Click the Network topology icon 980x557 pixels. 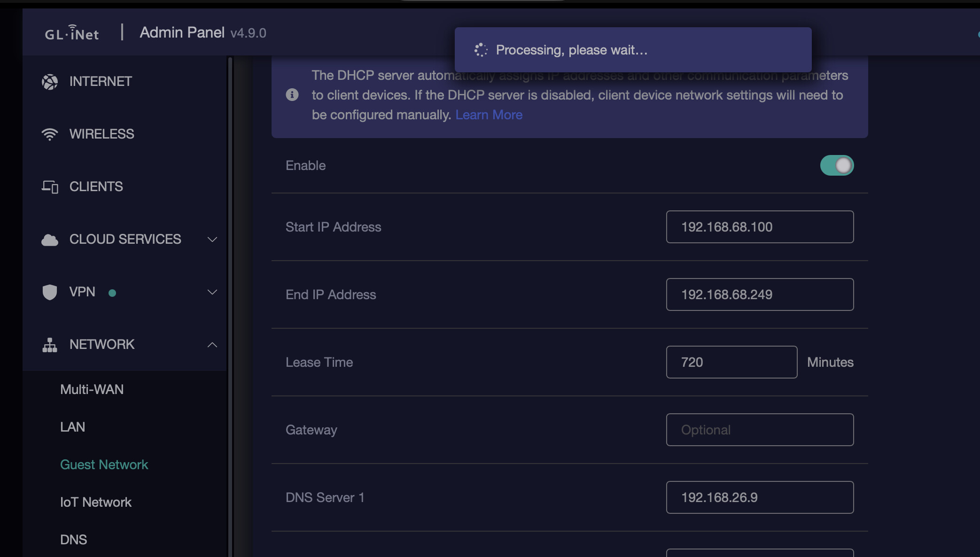(x=50, y=345)
